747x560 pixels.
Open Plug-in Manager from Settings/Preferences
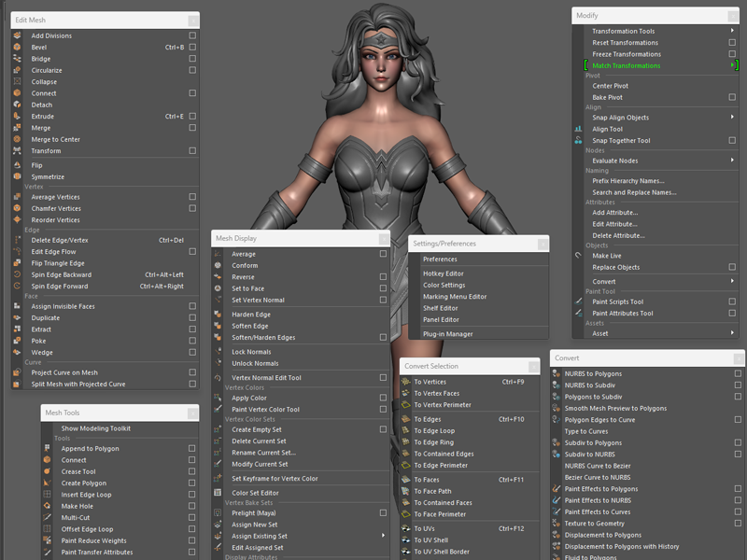pyautogui.click(x=447, y=333)
